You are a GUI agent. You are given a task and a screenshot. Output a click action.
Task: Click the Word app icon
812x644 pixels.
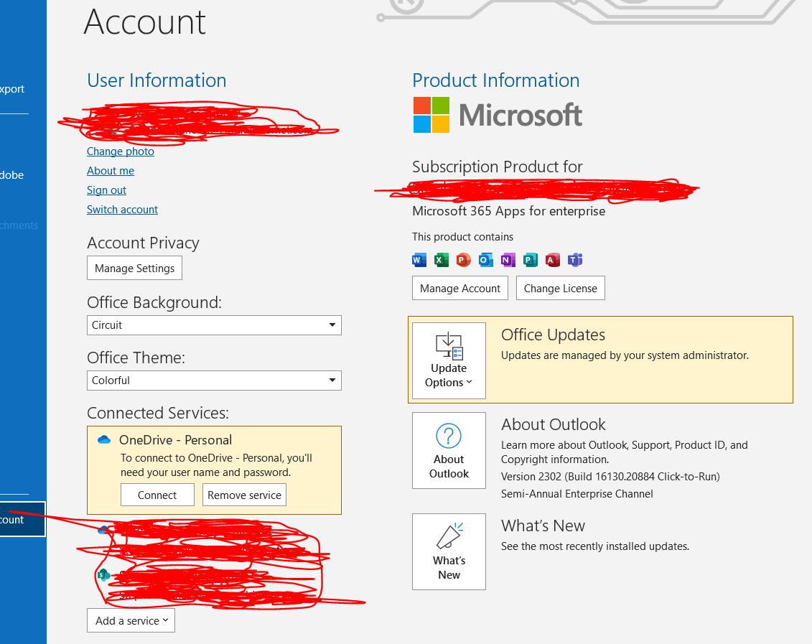(419, 260)
